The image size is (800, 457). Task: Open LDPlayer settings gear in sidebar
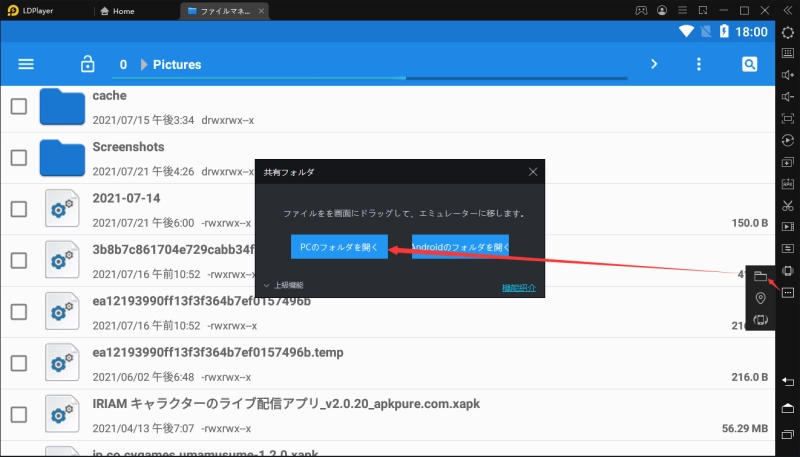(x=788, y=32)
